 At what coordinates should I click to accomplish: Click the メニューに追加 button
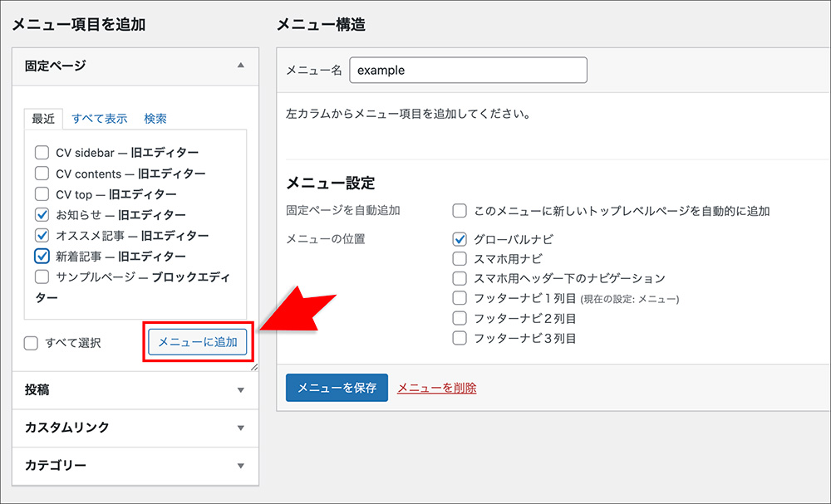(x=198, y=342)
